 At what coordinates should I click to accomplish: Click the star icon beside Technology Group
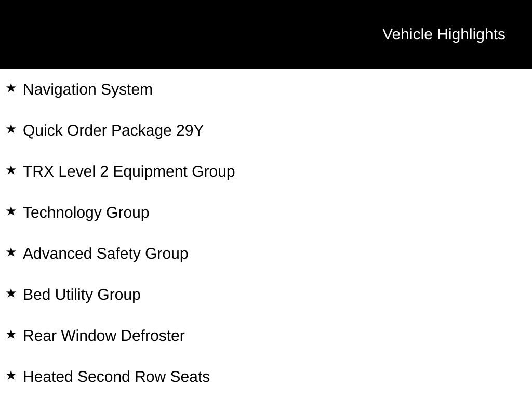pos(11,211)
